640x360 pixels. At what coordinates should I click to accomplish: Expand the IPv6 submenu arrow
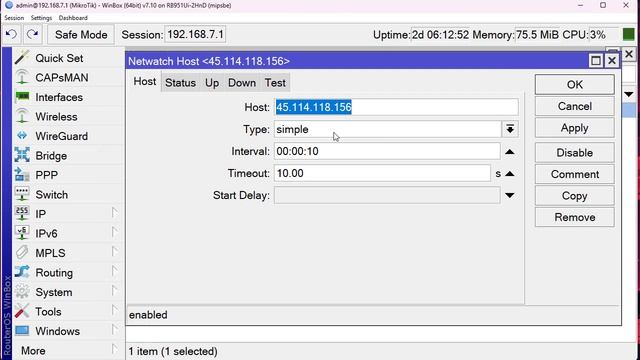(115, 233)
